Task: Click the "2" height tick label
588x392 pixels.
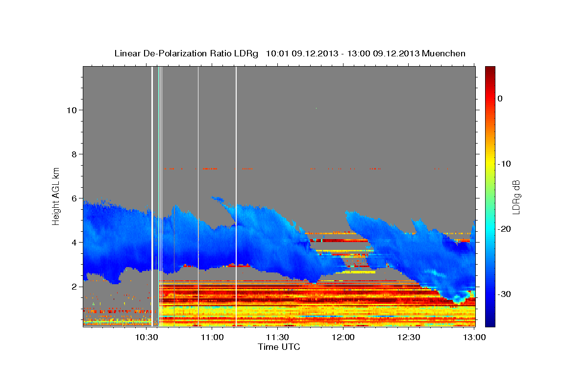Action: (73, 286)
